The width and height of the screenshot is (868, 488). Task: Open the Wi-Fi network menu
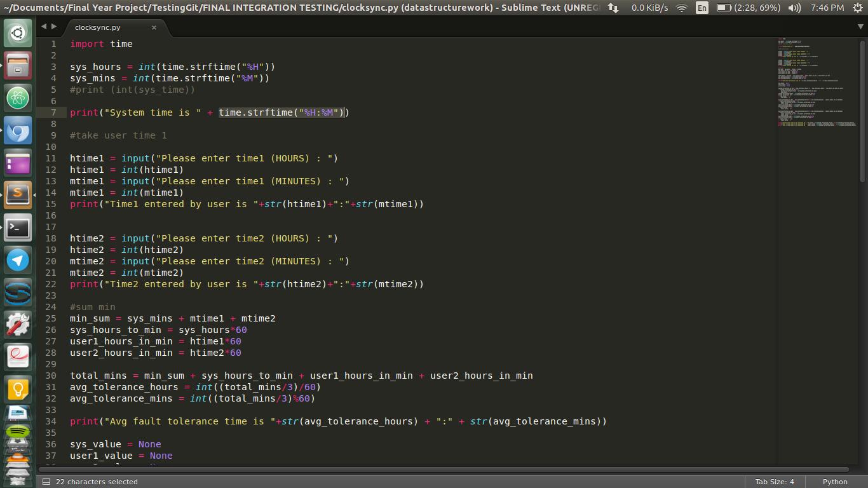[682, 8]
